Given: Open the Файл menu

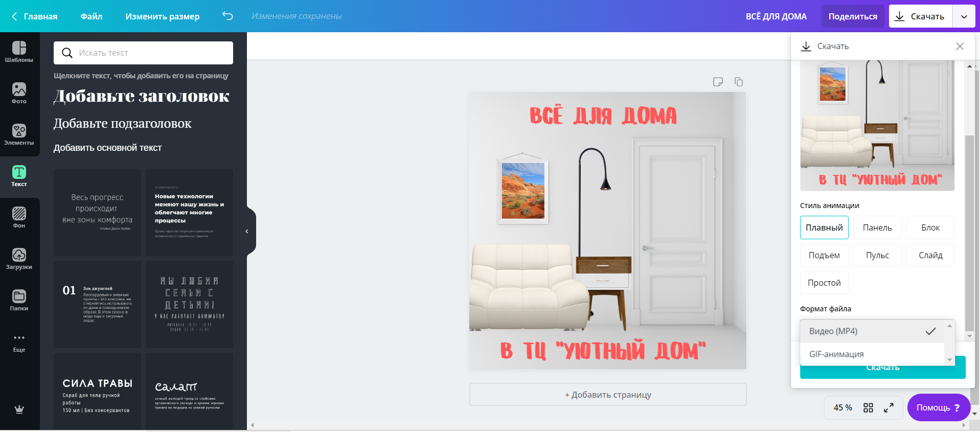Looking at the screenshot, I should tap(92, 16).
